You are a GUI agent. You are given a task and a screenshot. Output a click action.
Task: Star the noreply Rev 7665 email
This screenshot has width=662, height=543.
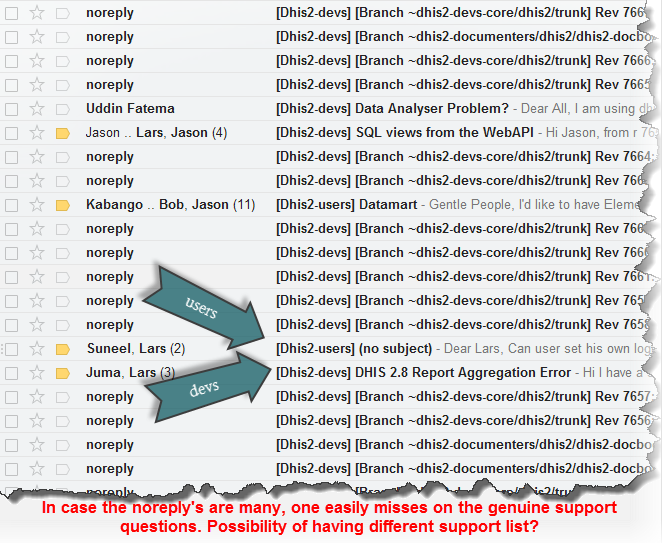(37, 85)
